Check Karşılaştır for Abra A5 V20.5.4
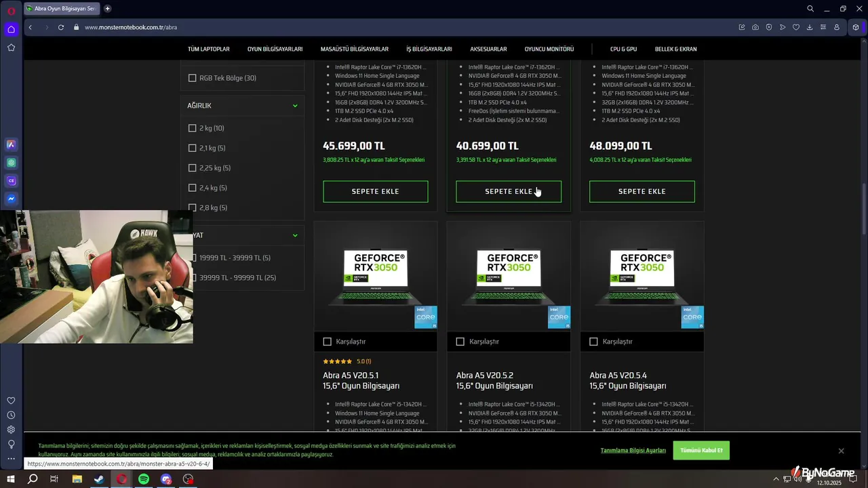The image size is (868, 488). click(593, 342)
